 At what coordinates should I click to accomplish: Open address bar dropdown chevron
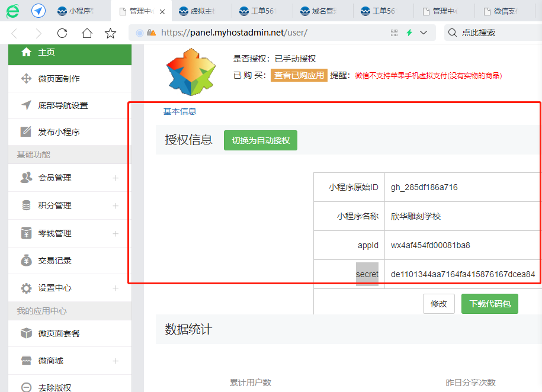[424, 33]
